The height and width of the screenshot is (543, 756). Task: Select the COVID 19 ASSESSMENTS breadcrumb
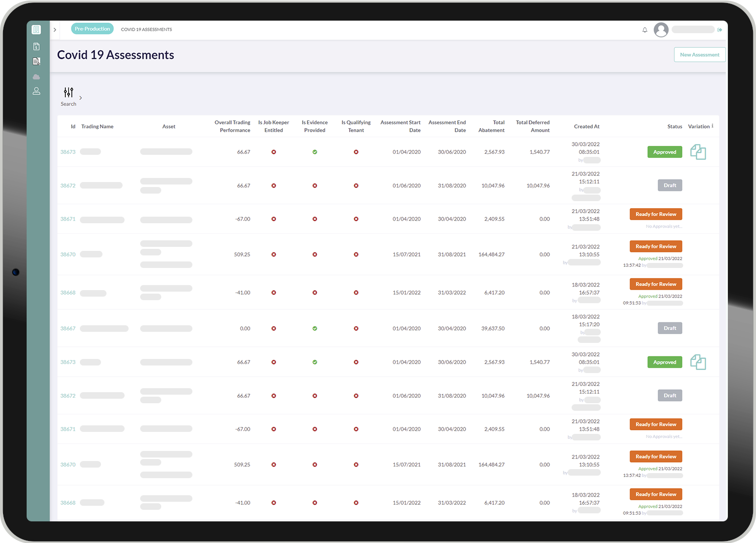tap(146, 30)
